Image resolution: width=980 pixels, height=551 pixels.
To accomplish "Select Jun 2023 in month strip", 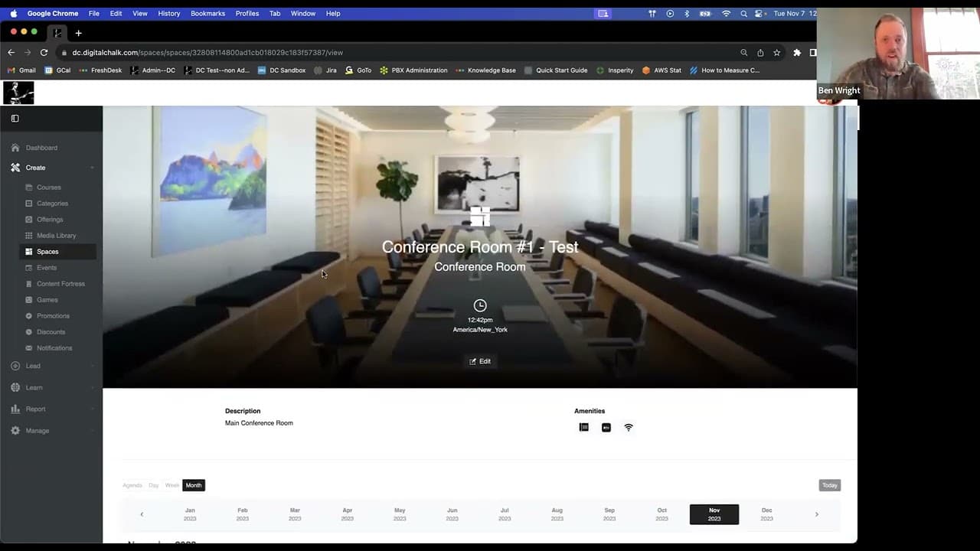I will 452,514.
